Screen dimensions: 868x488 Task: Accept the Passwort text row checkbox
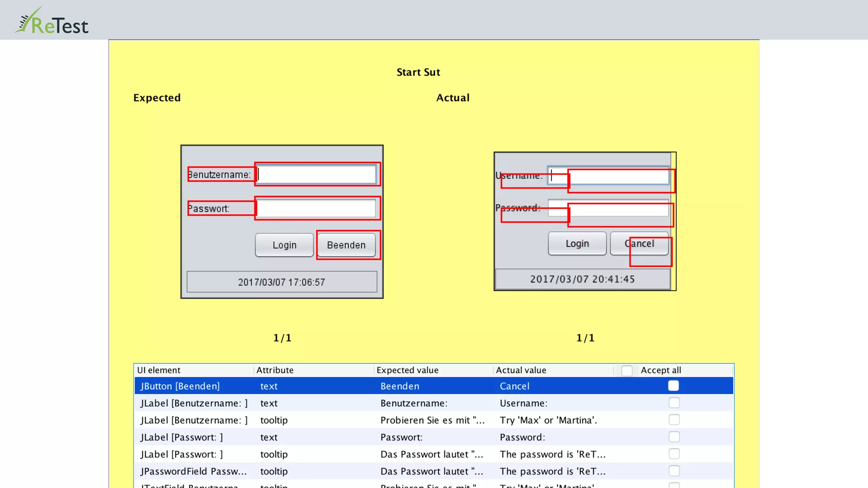coord(674,437)
